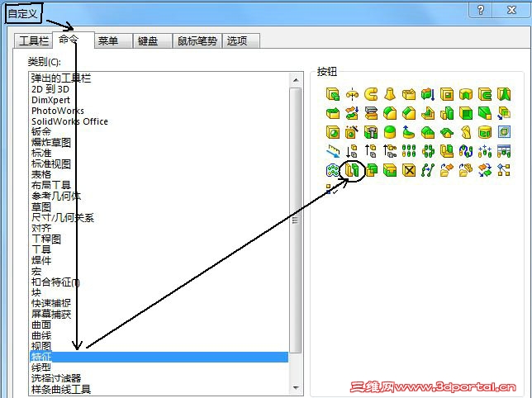Click the category list scroll-down arrow

(296, 387)
